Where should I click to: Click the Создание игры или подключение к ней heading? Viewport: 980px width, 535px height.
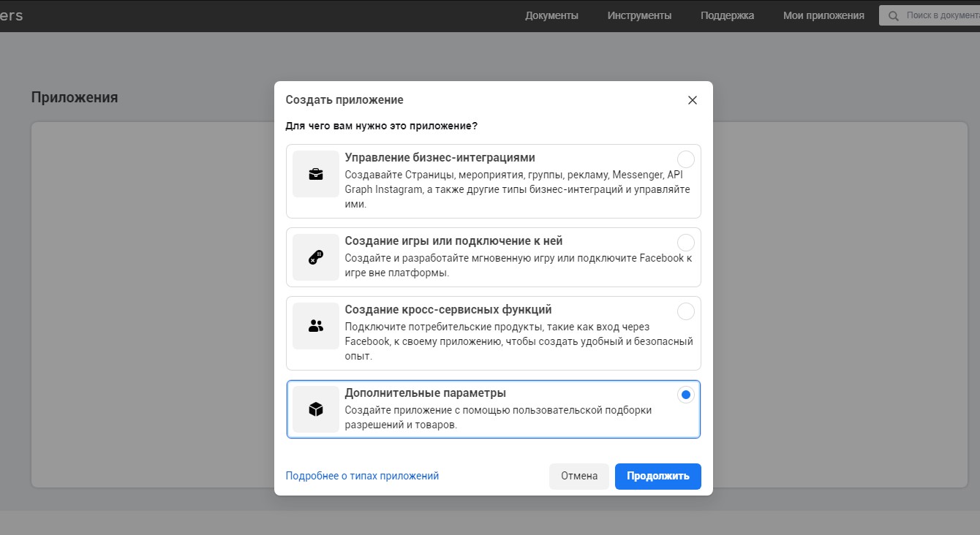click(454, 241)
